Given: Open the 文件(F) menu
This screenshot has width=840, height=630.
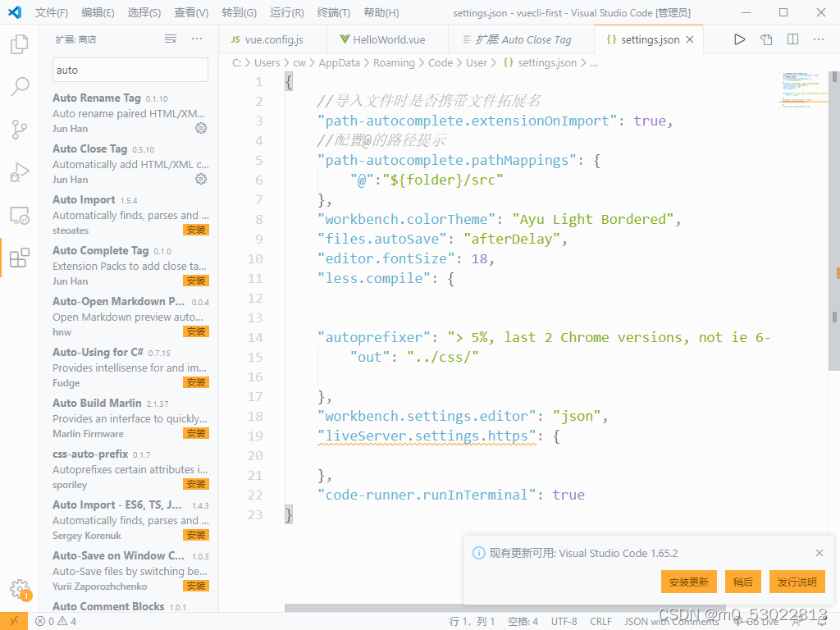Looking at the screenshot, I should point(52,12).
